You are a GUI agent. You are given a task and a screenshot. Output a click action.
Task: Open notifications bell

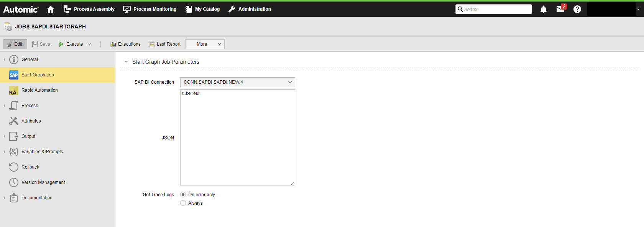point(544,9)
